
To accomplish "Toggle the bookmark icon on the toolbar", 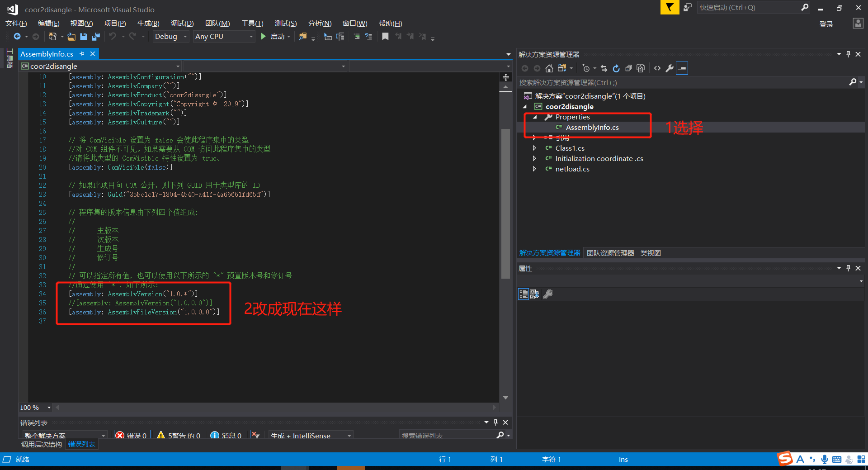I will (x=385, y=36).
